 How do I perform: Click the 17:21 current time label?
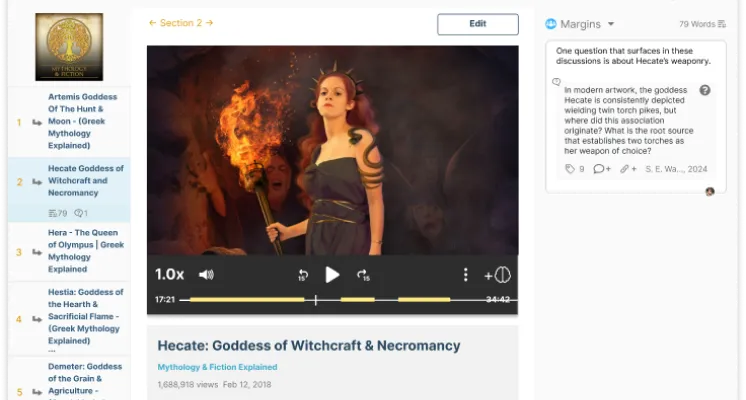[165, 300]
